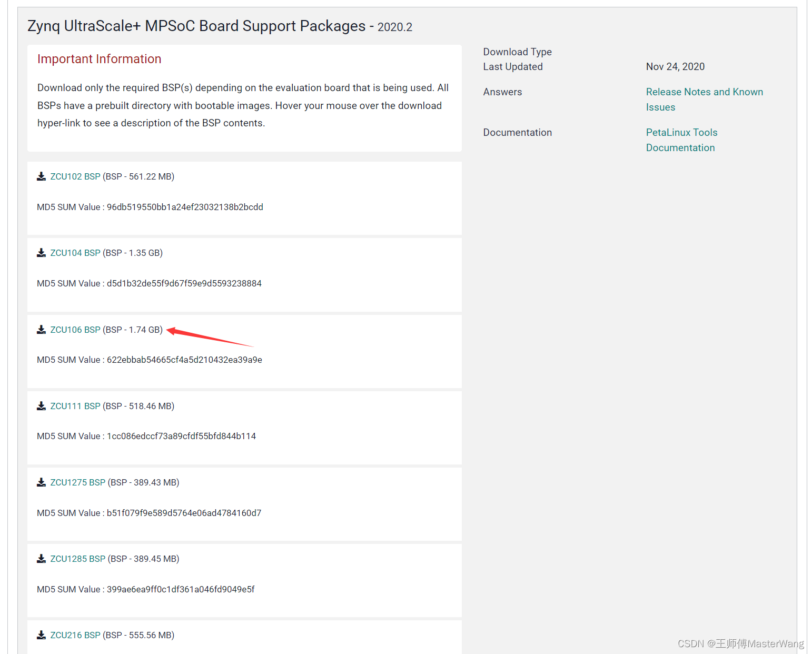
Task: Click the download icon beside ZCU102 BSP
Action: tap(41, 176)
